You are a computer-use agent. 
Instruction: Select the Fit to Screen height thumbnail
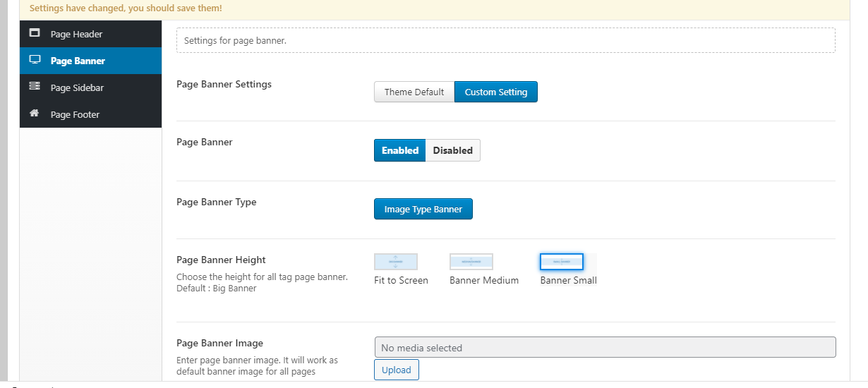coord(396,262)
